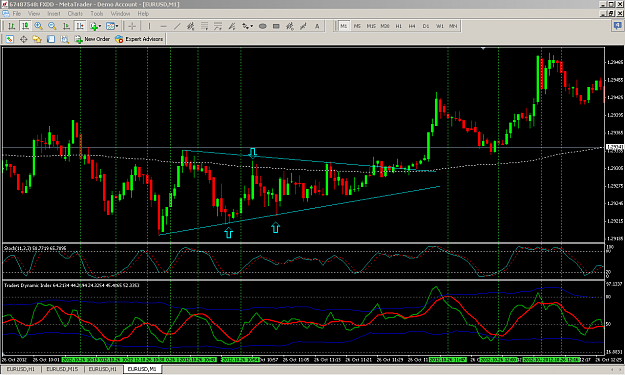This screenshot has height=375, width=625.
Task: Zoom in on the chart
Action: (39, 26)
